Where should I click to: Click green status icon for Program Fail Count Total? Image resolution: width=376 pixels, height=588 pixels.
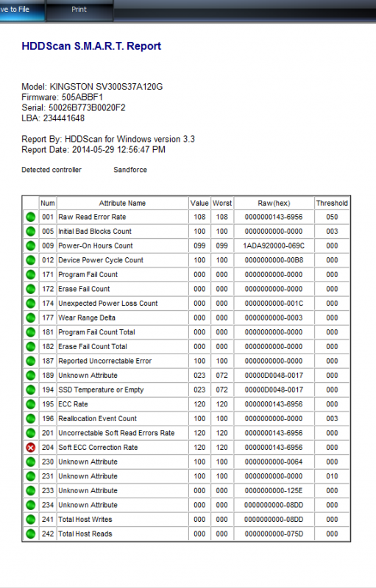31,332
